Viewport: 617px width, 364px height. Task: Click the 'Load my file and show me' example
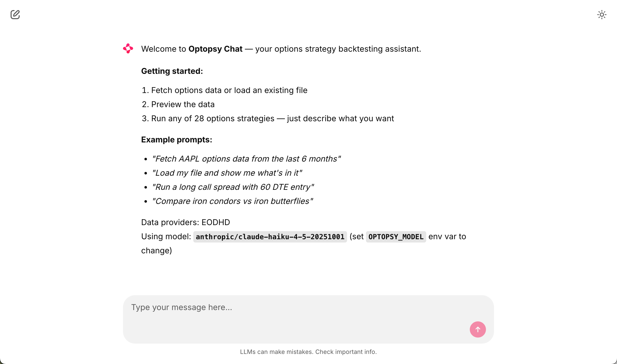(x=227, y=173)
